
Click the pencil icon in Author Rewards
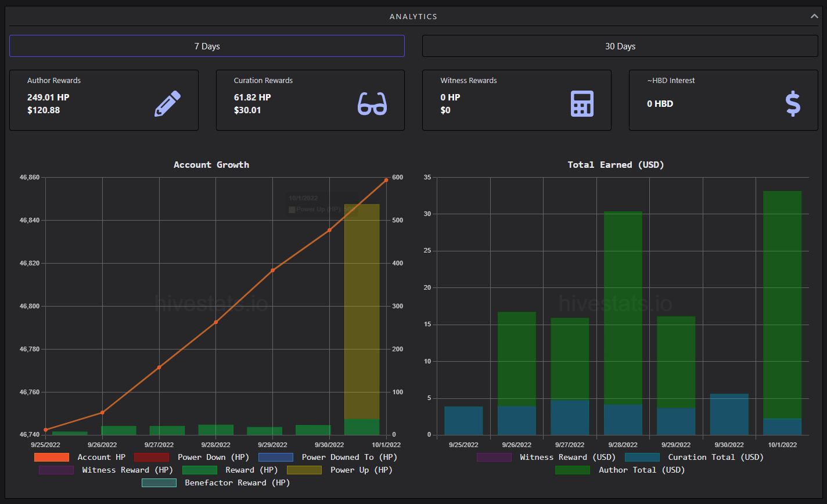(x=167, y=104)
